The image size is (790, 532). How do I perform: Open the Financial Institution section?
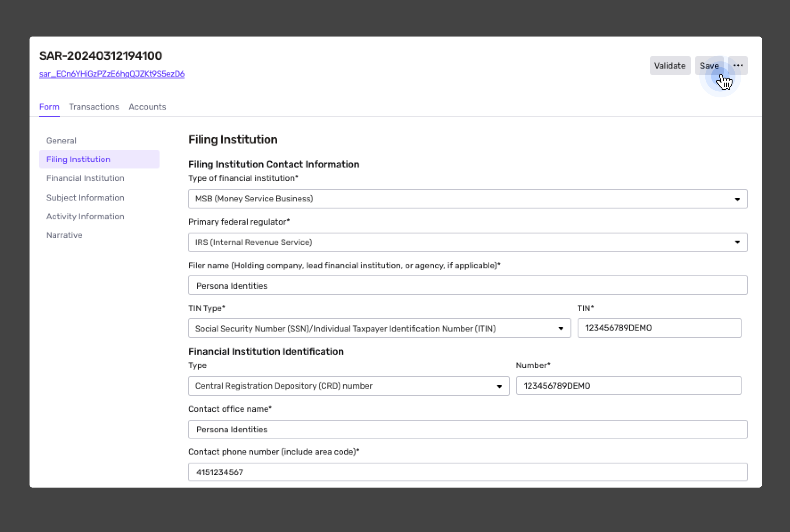85,178
